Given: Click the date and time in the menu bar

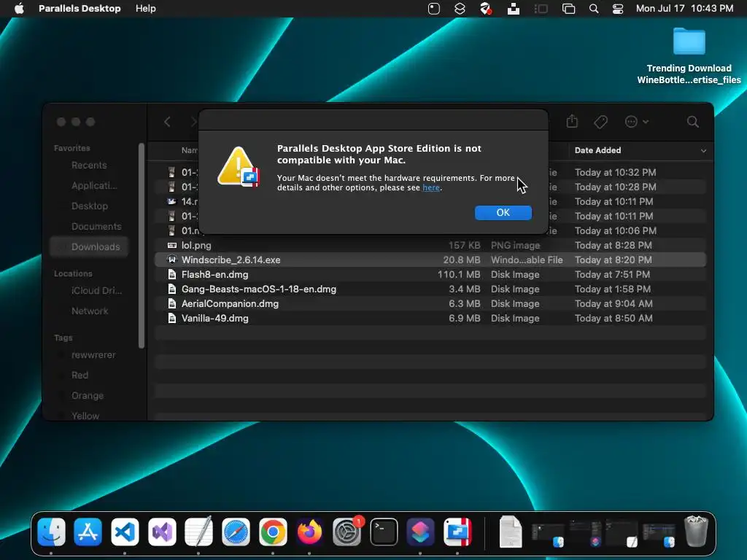Looking at the screenshot, I should click(684, 9).
